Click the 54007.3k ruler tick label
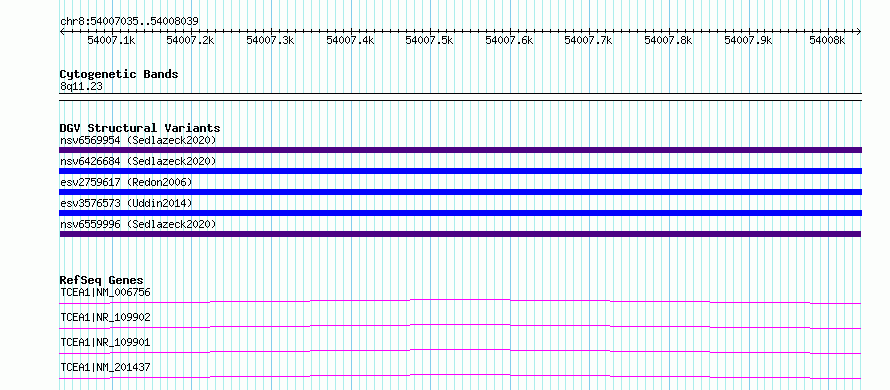Screen dimensions: 890x390 tap(271, 40)
